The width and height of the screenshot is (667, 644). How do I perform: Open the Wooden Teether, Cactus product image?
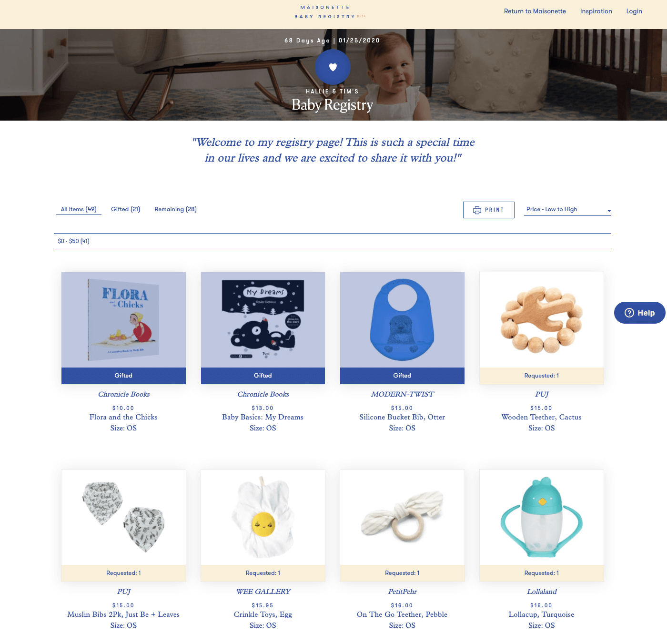pyautogui.click(x=542, y=320)
